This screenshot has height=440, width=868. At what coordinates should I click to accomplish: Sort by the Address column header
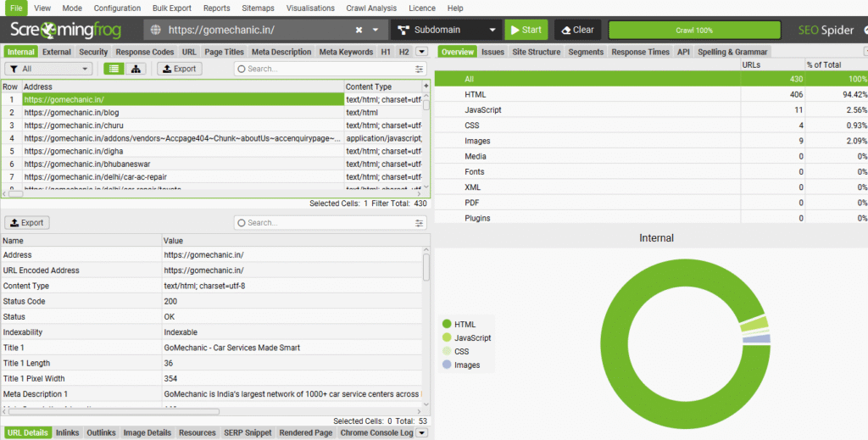point(183,86)
